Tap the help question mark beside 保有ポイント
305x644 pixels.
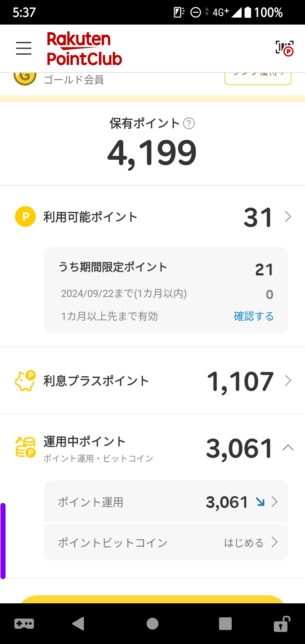click(x=189, y=124)
